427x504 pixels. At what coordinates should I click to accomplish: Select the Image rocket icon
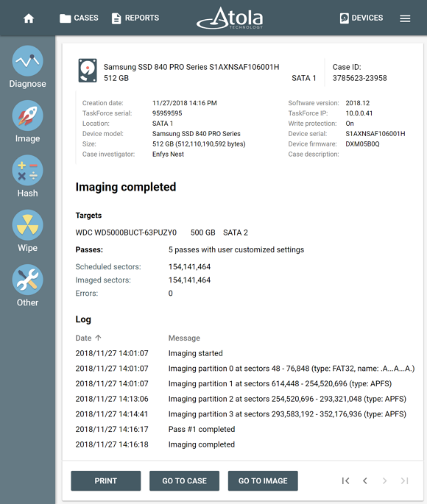coord(28,116)
